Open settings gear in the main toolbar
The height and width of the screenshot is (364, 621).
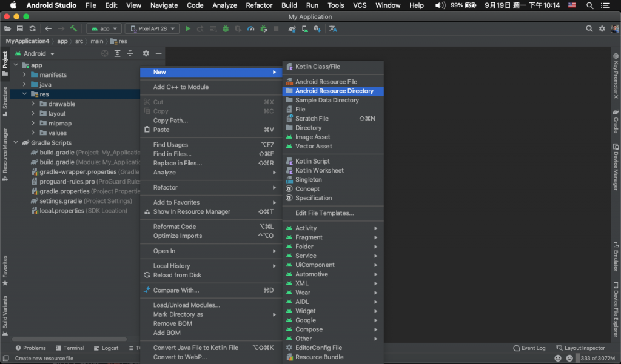602,29
